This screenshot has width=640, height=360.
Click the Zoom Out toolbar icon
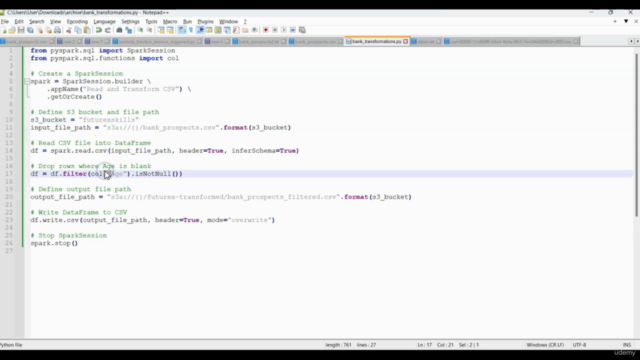pyautogui.click(x=150, y=30)
